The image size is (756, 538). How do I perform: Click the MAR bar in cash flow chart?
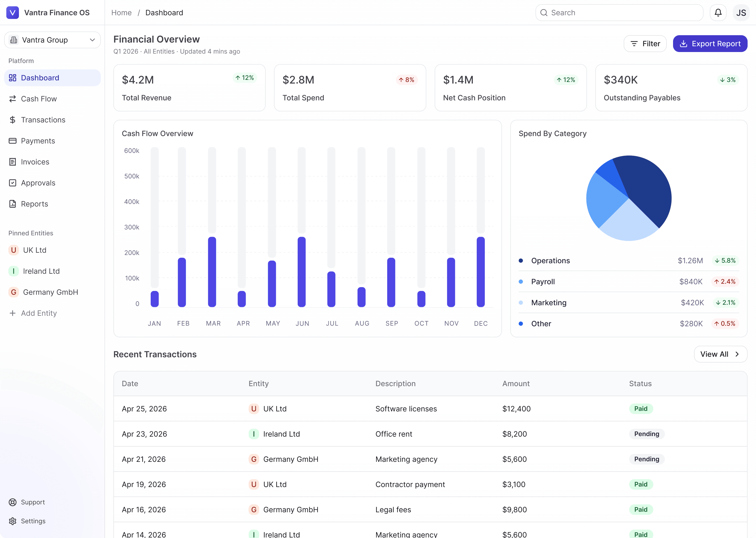tap(212, 272)
